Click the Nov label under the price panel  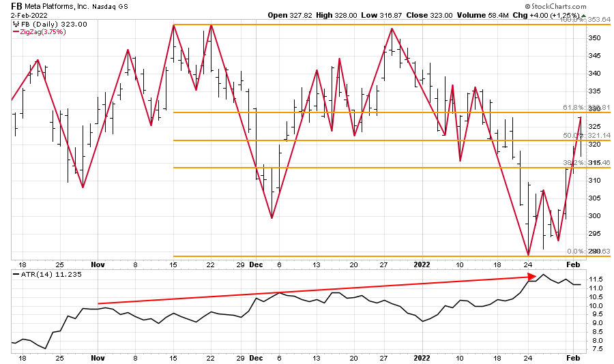pos(98,265)
